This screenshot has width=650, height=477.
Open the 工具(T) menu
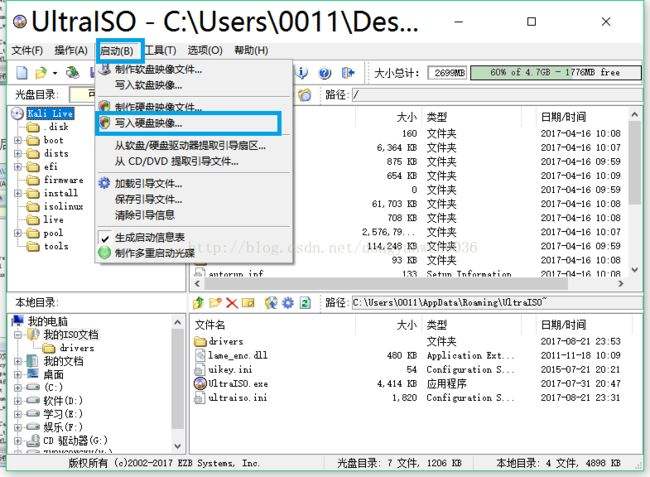[160, 51]
